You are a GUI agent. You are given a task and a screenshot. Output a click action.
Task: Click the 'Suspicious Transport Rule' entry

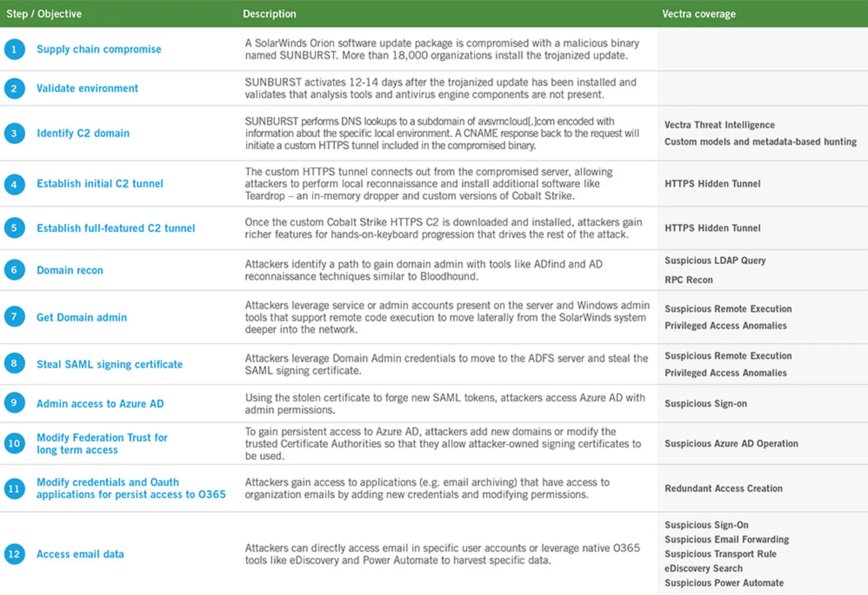click(x=720, y=554)
